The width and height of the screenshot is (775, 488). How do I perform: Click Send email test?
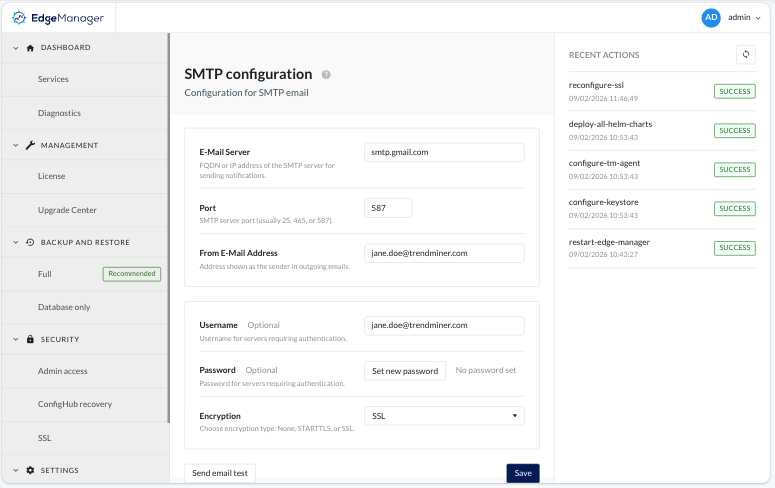point(221,473)
